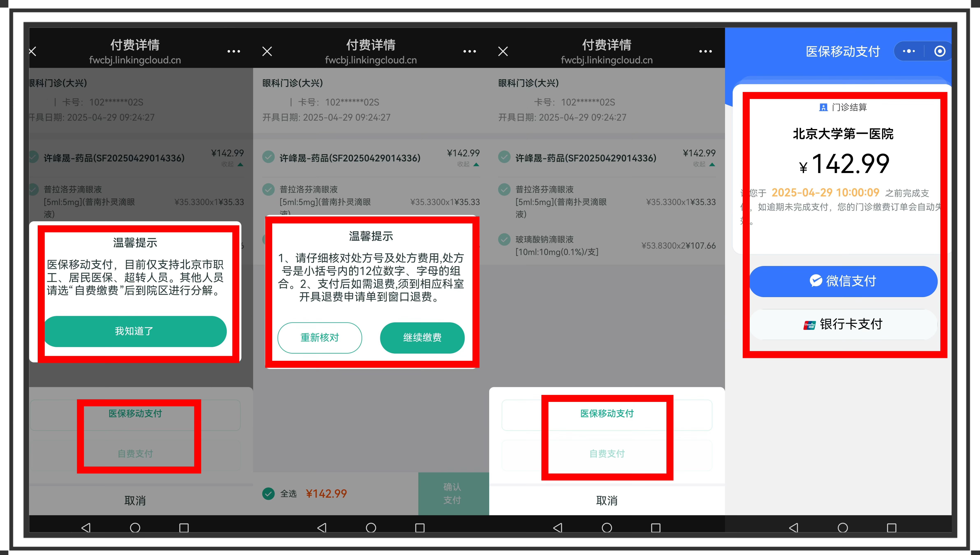Close the first 付费详情 panel with X
Image resolution: width=980 pixels, height=555 pixels.
pos(33,51)
